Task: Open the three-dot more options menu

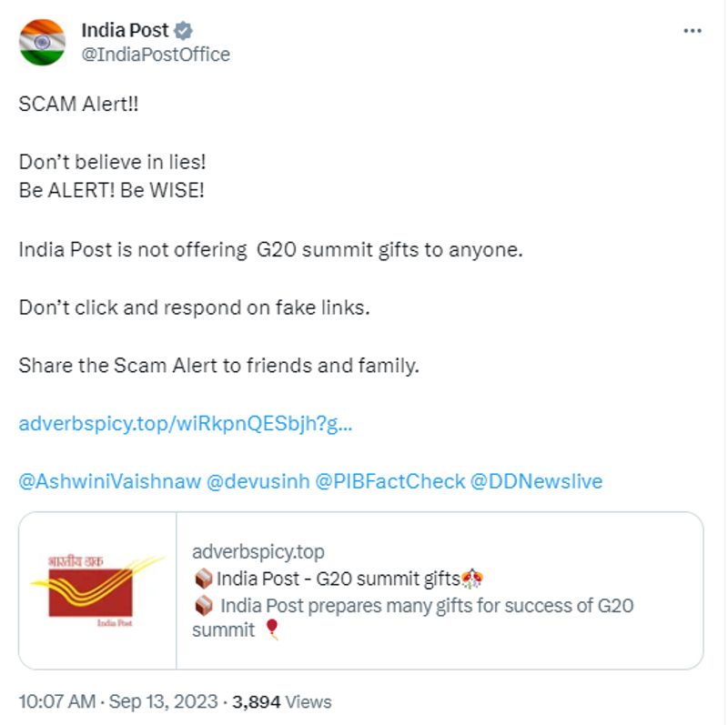Action: pos(693,31)
